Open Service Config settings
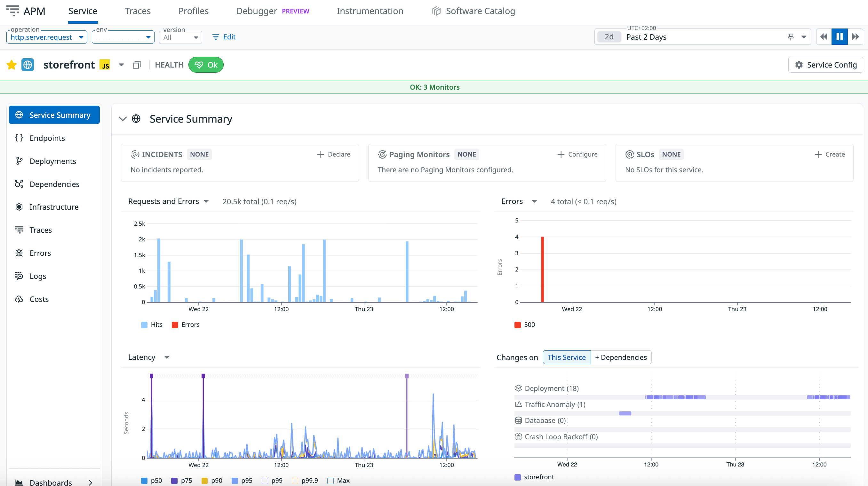The width and height of the screenshot is (868, 486). pos(825,65)
